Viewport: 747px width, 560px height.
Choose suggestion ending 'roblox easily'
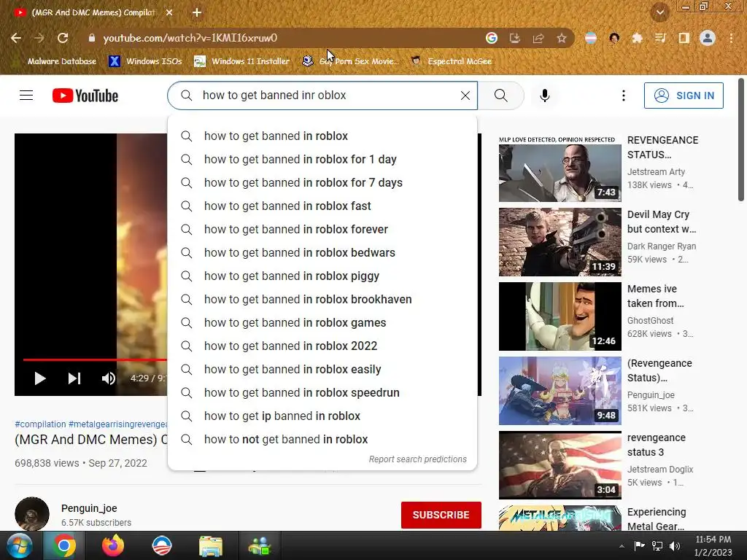click(322, 370)
